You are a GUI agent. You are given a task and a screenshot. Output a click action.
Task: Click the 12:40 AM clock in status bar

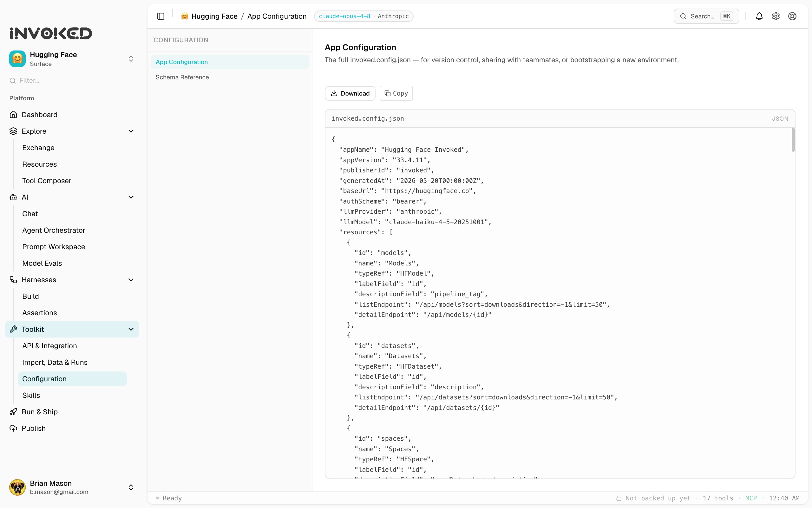pyautogui.click(x=784, y=498)
